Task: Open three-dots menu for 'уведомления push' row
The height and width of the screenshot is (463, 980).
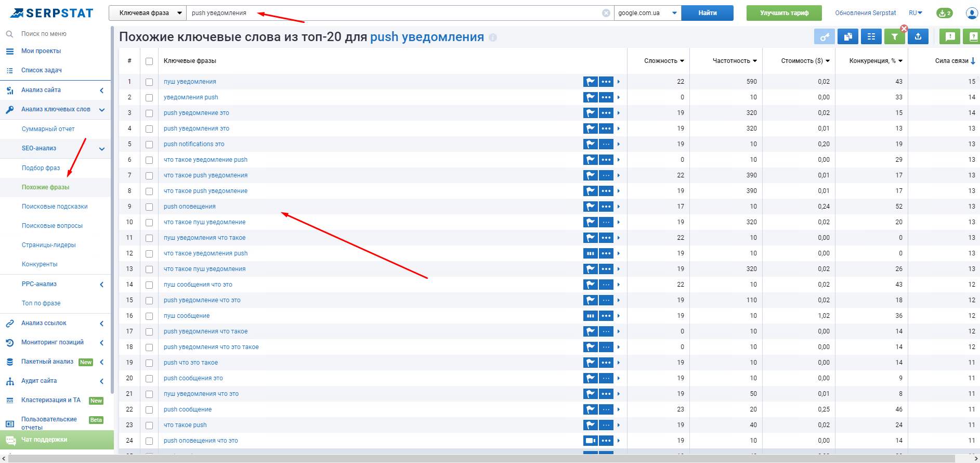Action: point(606,97)
